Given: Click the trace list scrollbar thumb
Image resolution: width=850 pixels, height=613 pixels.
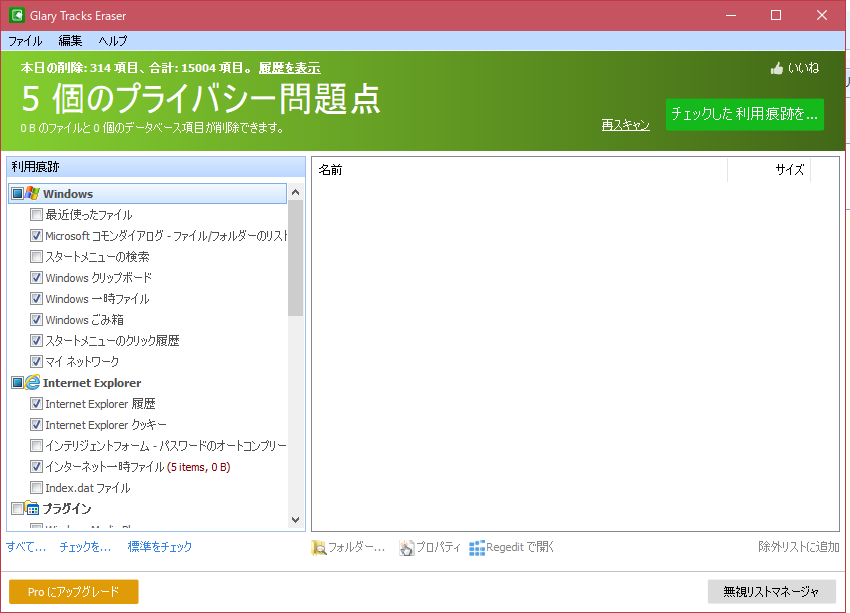Looking at the screenshot, I should pyautogui.click(x=295, y=257).
